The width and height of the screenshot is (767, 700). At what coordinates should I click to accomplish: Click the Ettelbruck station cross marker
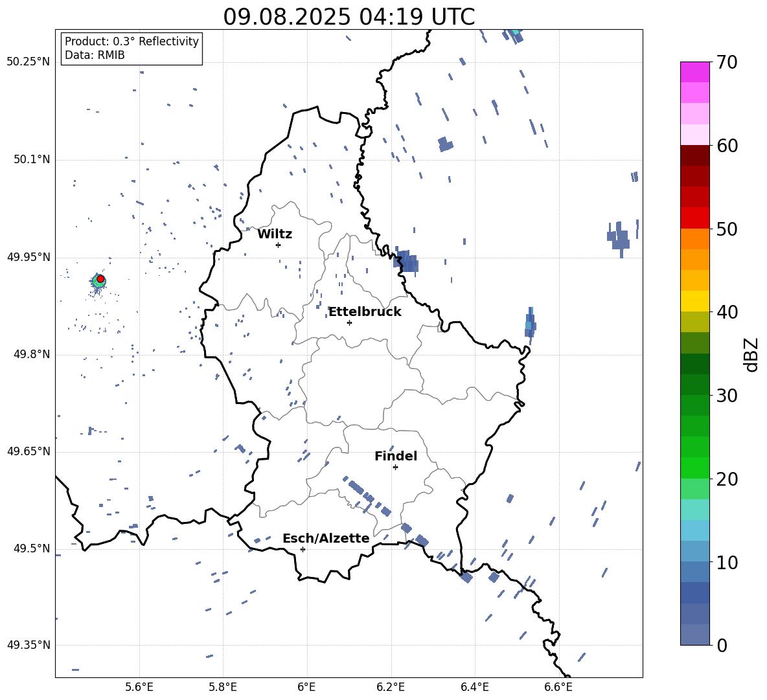click(x=349, y=322)
